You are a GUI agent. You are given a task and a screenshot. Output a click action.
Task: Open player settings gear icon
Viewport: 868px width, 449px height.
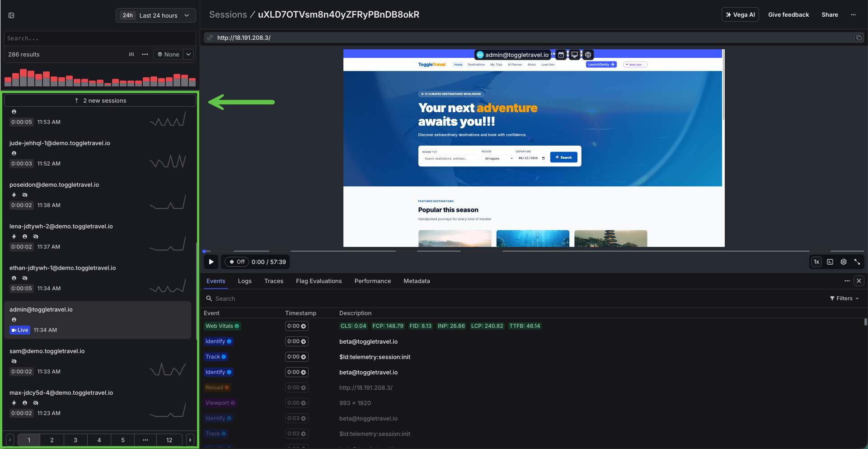(844, 262)
